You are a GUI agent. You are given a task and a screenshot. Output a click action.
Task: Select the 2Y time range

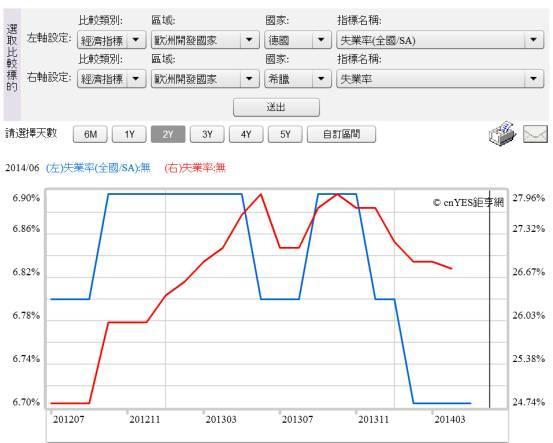(x=168, y=134)
